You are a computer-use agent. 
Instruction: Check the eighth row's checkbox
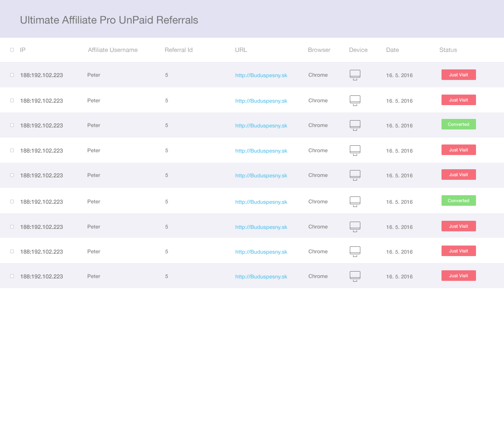click(12, 251)
